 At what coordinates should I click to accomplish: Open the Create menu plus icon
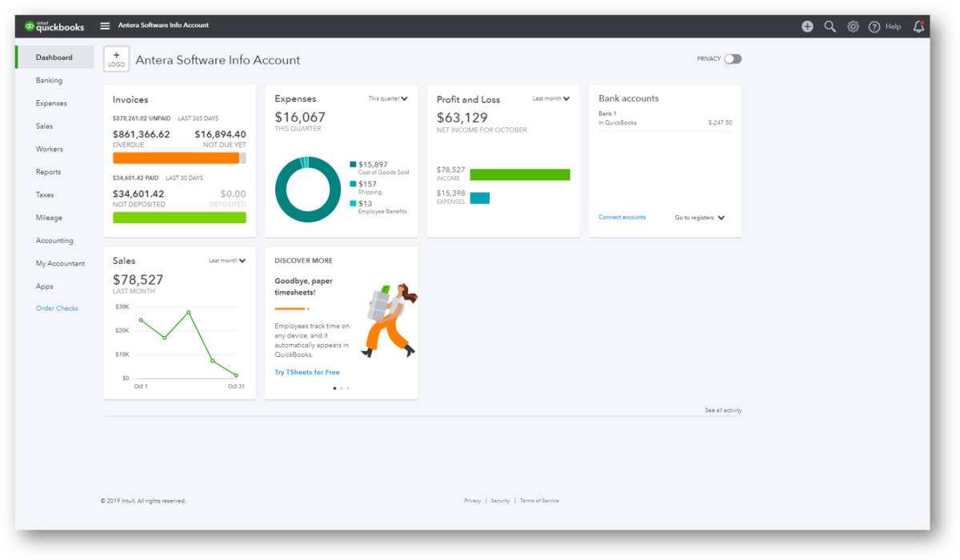(807, 26)
